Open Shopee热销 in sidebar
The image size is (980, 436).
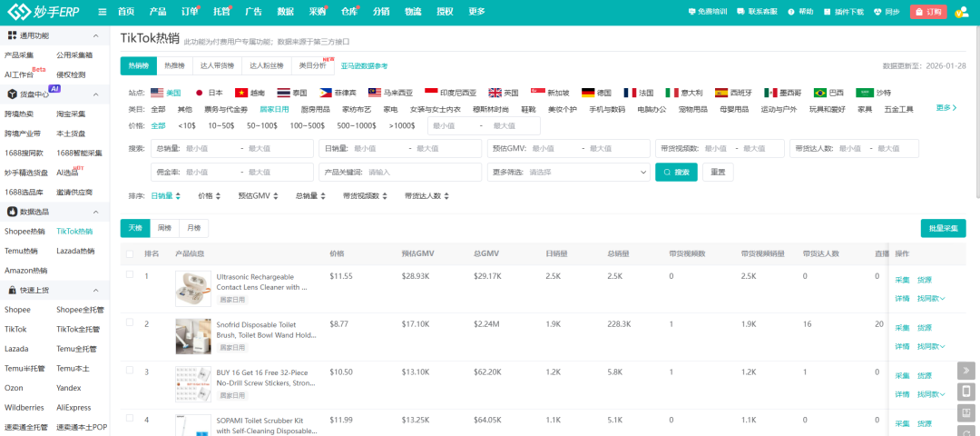[25, 232]
